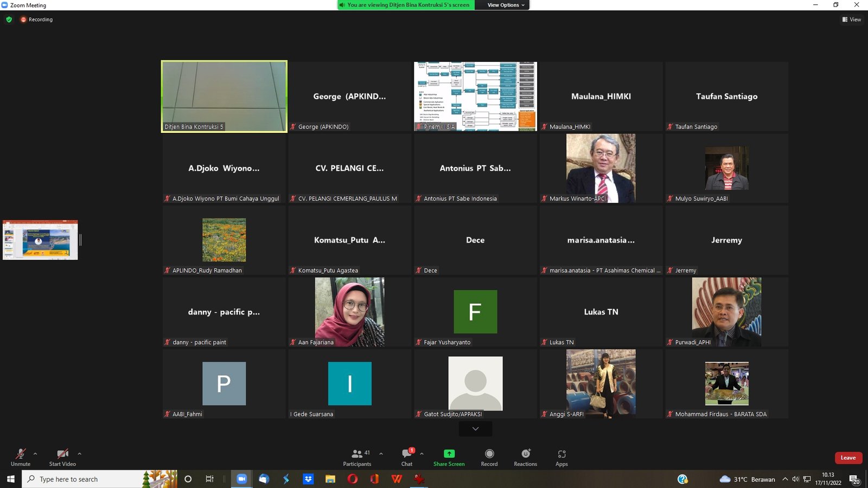
Task: Open the Participants panel
Action: tap(357, 458)
